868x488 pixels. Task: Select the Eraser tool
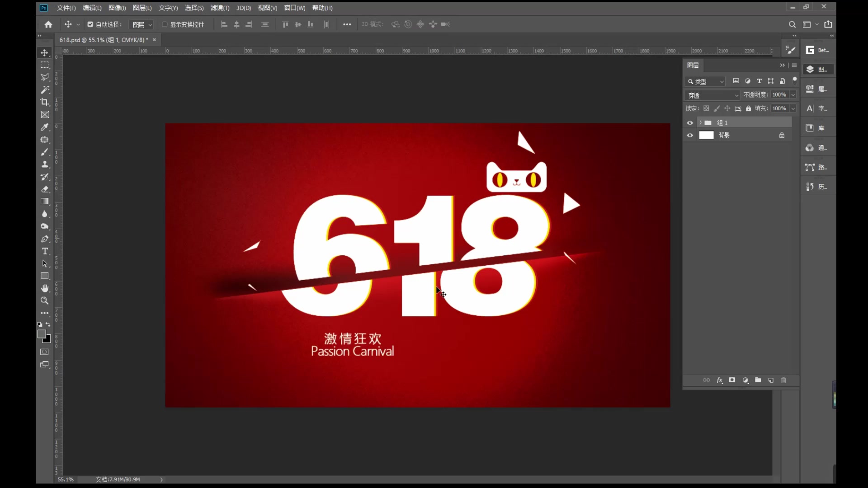[x=44, y=189]
